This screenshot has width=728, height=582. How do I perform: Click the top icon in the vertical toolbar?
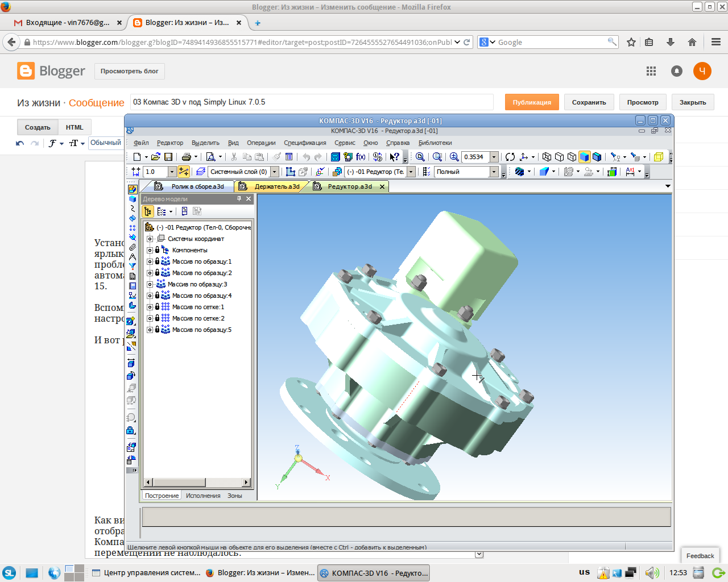tap(133, 189)
